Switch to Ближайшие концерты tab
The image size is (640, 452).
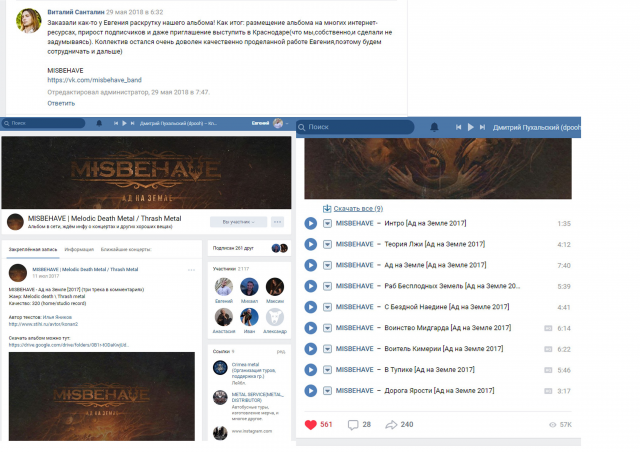126,249
